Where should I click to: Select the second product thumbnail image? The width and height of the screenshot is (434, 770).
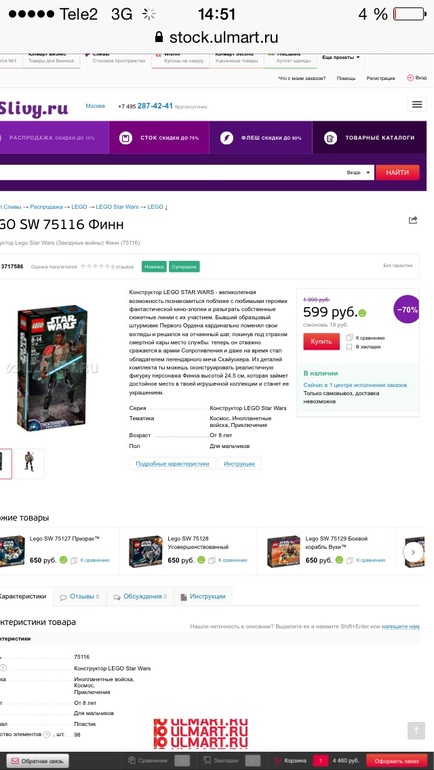[29, 462]
